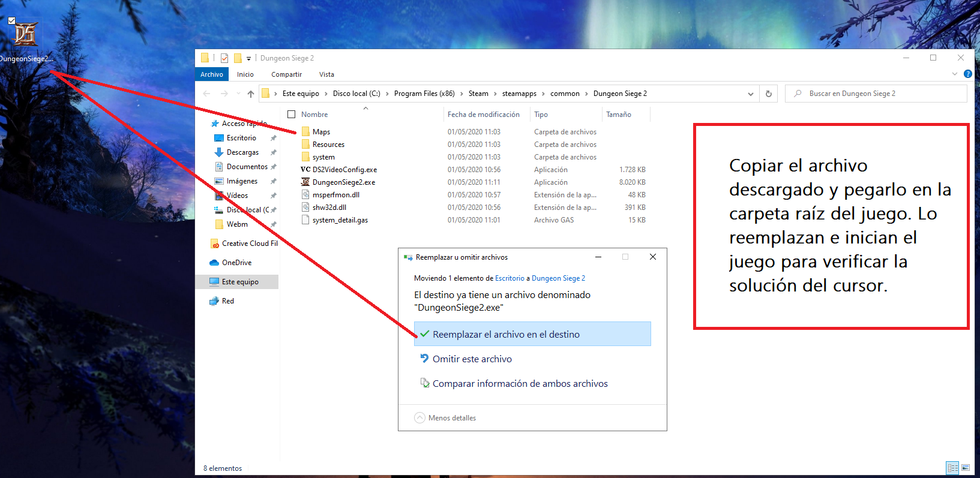Select Escritorio in the navigation pane
This screenshot has width=980, height=478.
(241, 138)
